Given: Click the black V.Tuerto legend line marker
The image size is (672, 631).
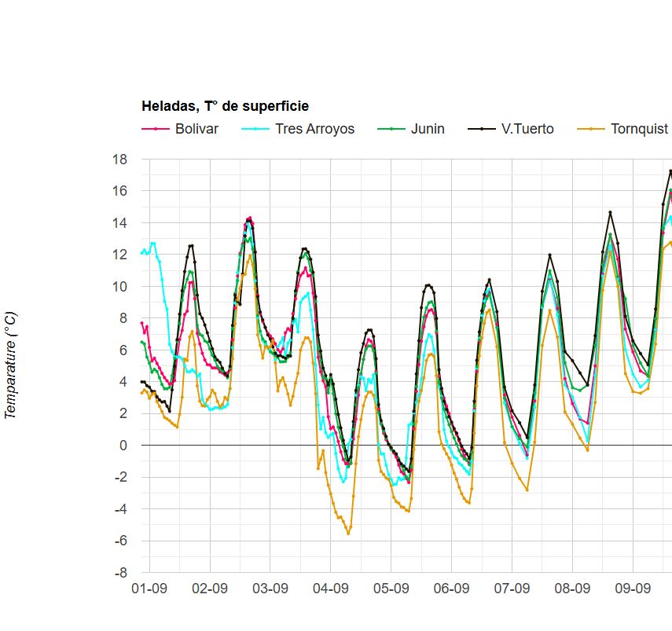Looking at the screenshot, I should click(482, 129).
